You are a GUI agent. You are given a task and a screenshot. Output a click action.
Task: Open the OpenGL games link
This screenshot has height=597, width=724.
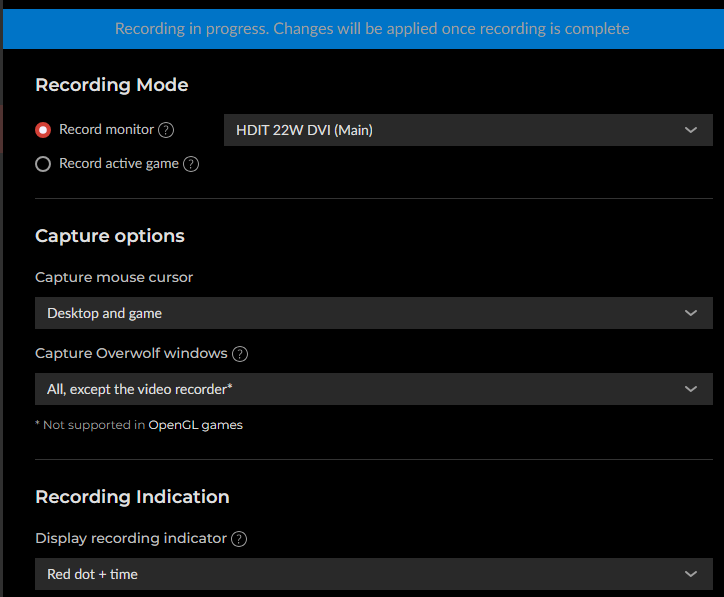196,425
